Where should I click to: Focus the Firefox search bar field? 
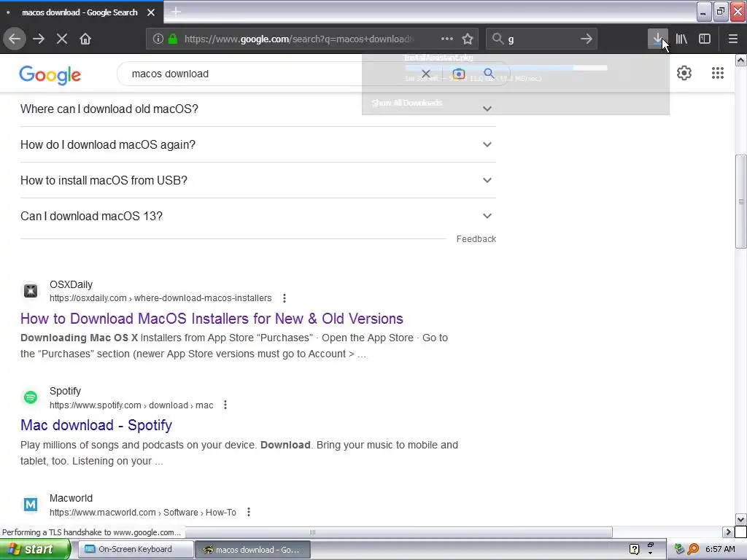click(x=542, y=39)
